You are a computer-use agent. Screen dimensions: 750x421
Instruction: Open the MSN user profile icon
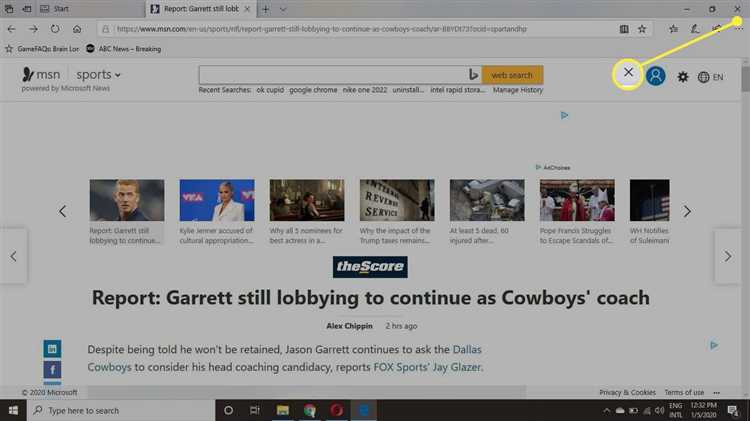(x=655, y=76)
